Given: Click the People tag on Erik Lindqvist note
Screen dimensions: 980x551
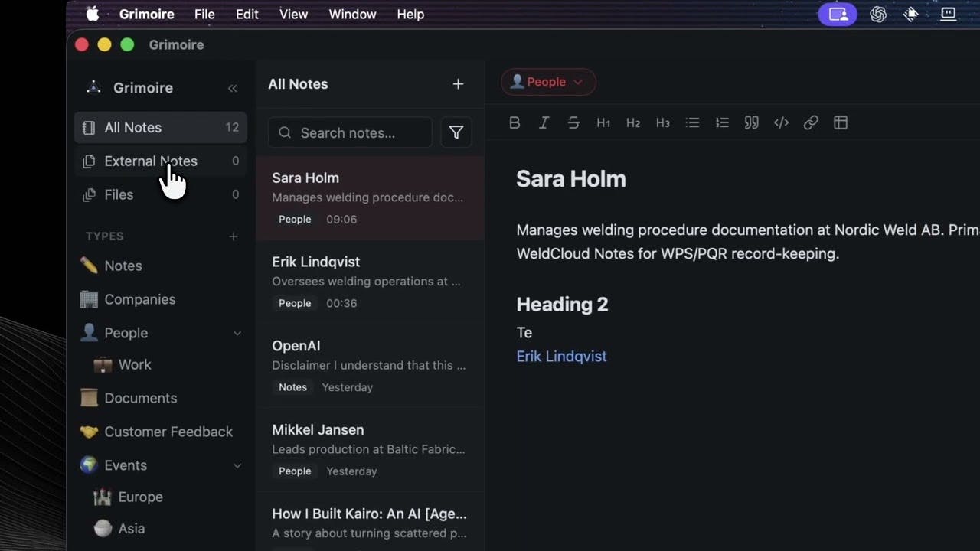Looking at the screenshot, I should tap(295, 304).
